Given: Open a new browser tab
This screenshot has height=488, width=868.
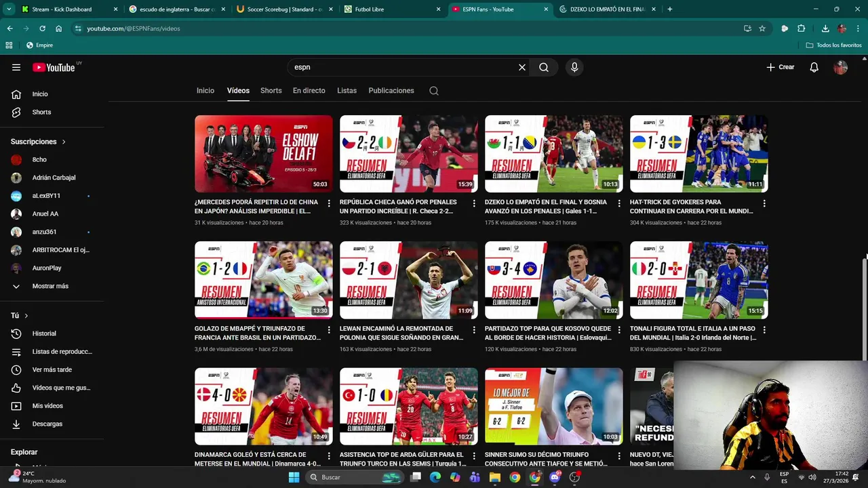Looking at the screenshot, I should pos(670,9).
